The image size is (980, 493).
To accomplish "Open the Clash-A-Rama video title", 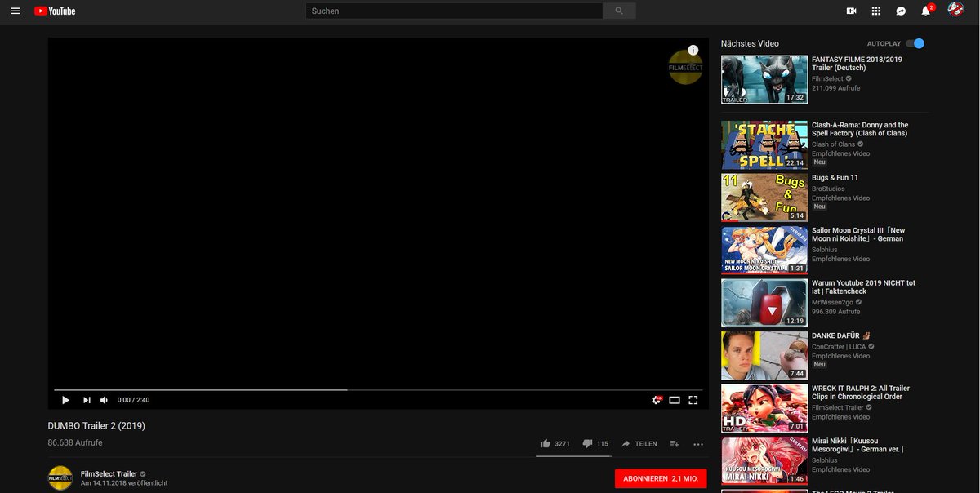I will [x=860, y=129].
